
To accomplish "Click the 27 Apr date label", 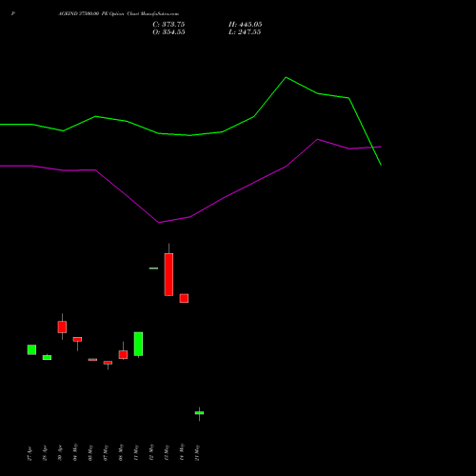I will pyautogui.click(x=30, y=453).
